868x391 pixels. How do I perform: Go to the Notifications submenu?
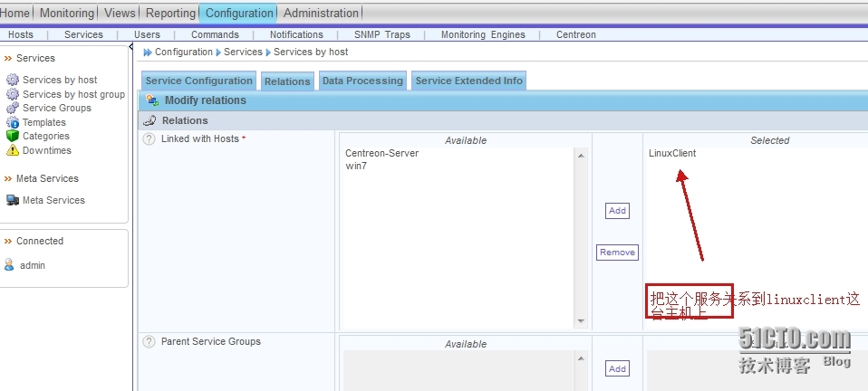(x=296, y=34)
